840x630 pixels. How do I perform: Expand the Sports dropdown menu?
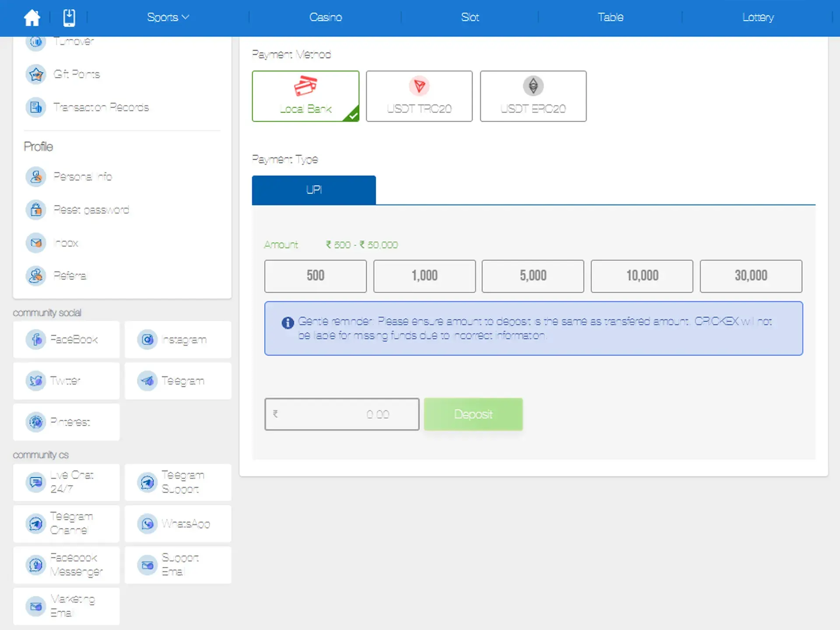168,17
